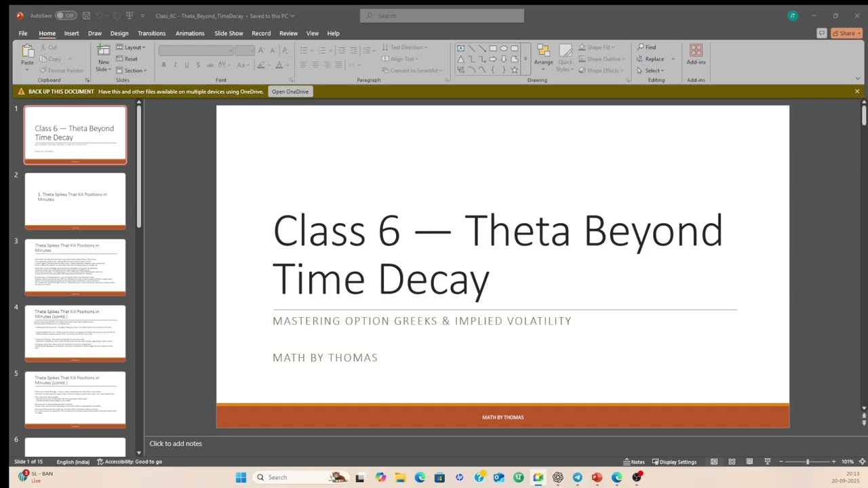Open the Arrange objects menu
This screenshot has height=488, width=868.
tap(543, 56)
